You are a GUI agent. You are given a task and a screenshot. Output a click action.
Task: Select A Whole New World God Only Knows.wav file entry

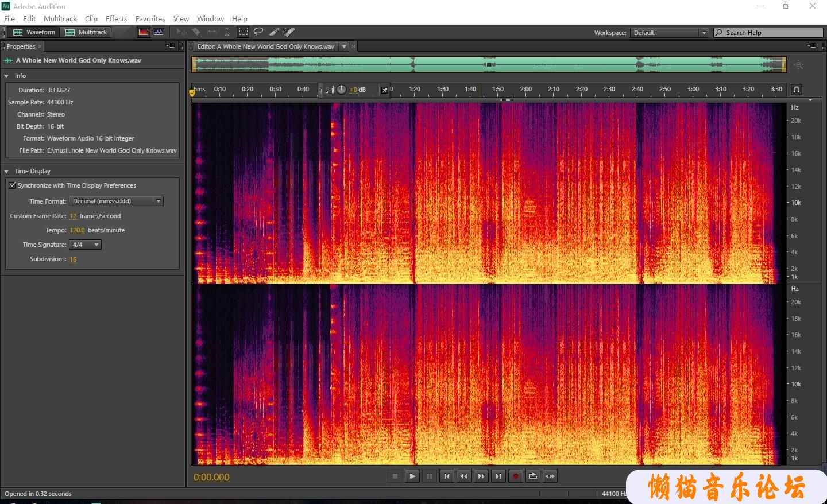[79, 60]
